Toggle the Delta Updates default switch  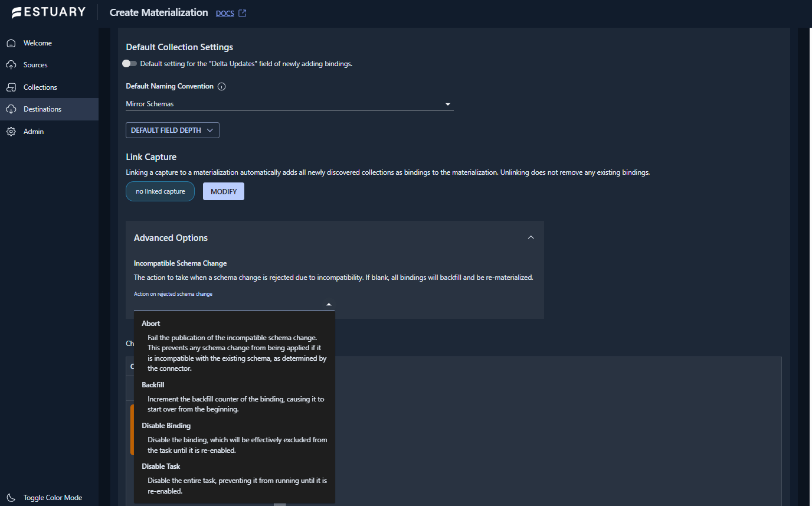pos(129,64)
